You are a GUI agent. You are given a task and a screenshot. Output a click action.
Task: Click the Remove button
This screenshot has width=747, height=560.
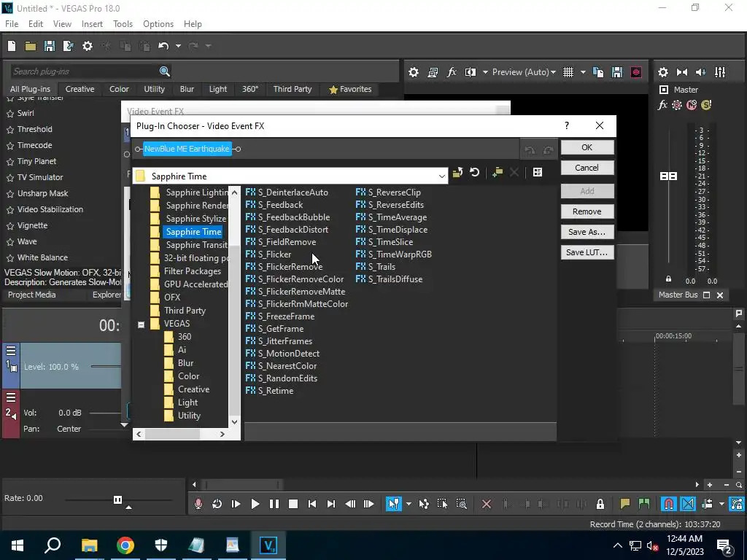point(587,211)
